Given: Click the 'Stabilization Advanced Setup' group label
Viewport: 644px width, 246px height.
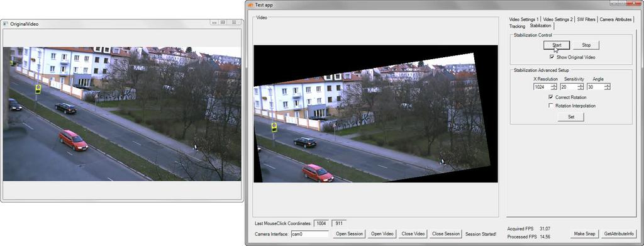Looking at the screenshot, I should (541, 70).
